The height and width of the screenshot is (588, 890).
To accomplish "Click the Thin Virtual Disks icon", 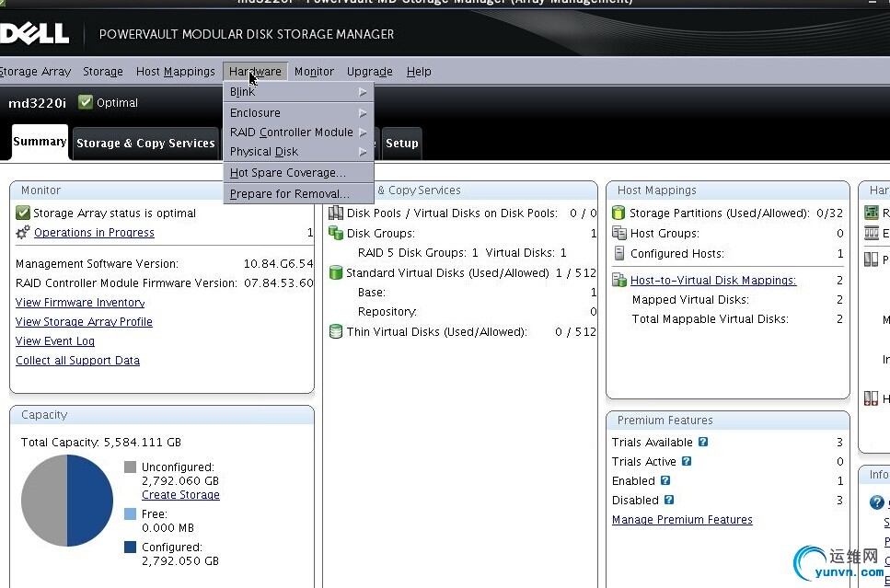I will pyautogui.click(x=336, y=331).
